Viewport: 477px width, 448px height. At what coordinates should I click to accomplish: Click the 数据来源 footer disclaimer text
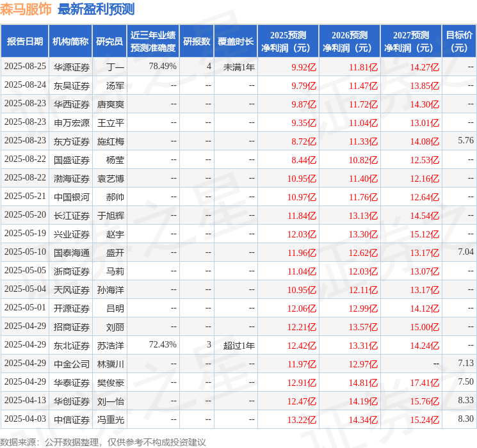103,442
